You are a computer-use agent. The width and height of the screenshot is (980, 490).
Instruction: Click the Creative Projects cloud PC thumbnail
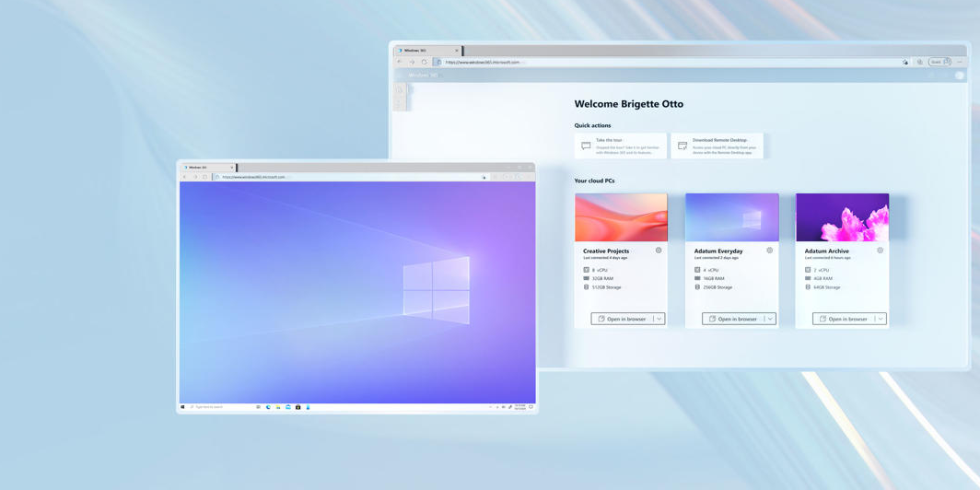pos(621,217)
